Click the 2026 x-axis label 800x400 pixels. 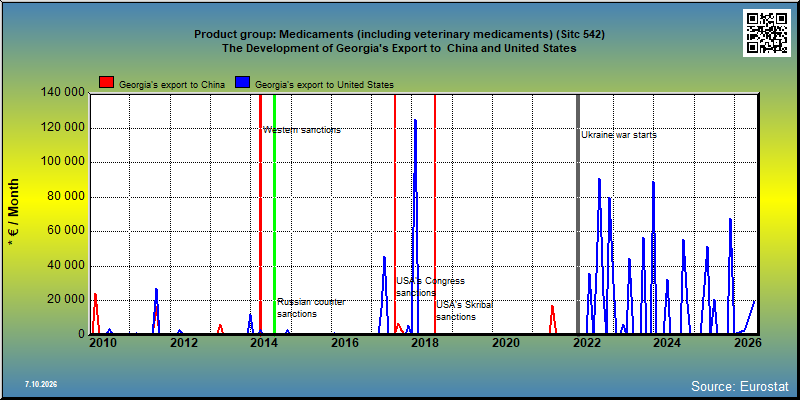pos(747,342)
